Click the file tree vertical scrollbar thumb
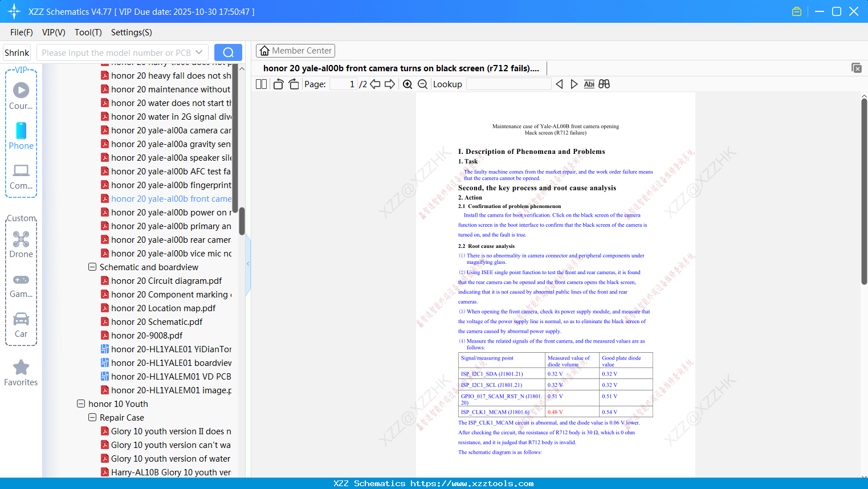 pyautogui.click(x=242, y=221)
